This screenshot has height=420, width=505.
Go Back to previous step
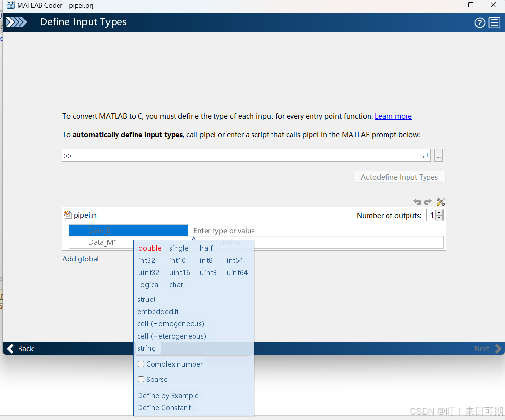coord(20,349)
